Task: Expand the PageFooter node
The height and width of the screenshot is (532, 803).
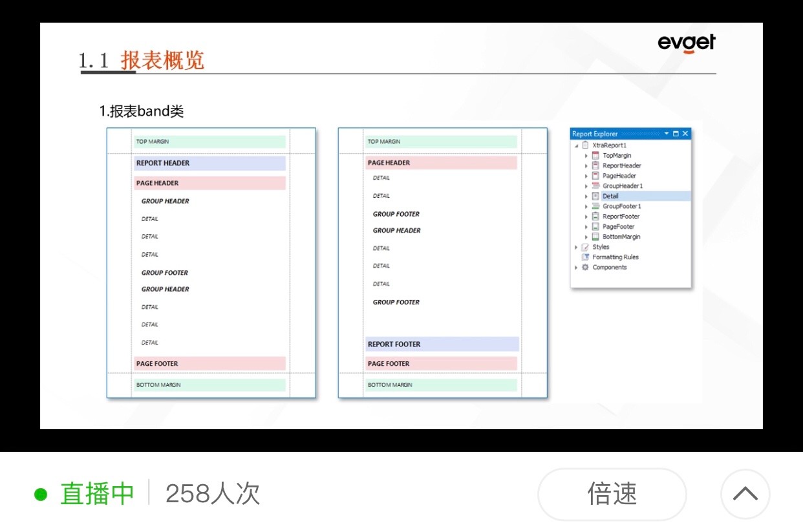Action: (586, 227)
